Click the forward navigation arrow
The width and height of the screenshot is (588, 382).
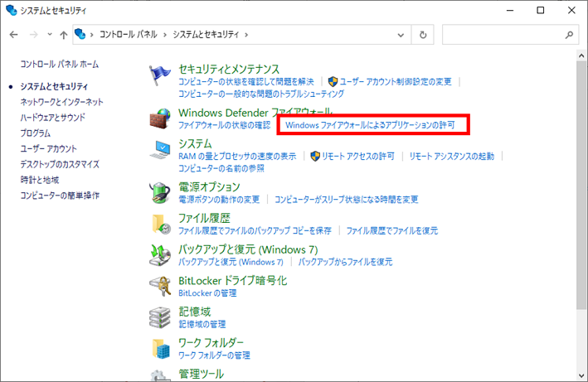[x=34, y=35]
